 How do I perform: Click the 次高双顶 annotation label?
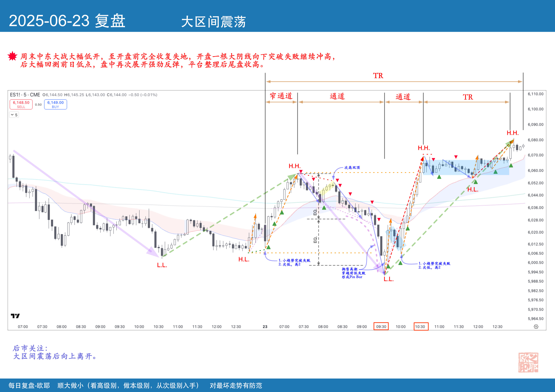tap(352, 167)
